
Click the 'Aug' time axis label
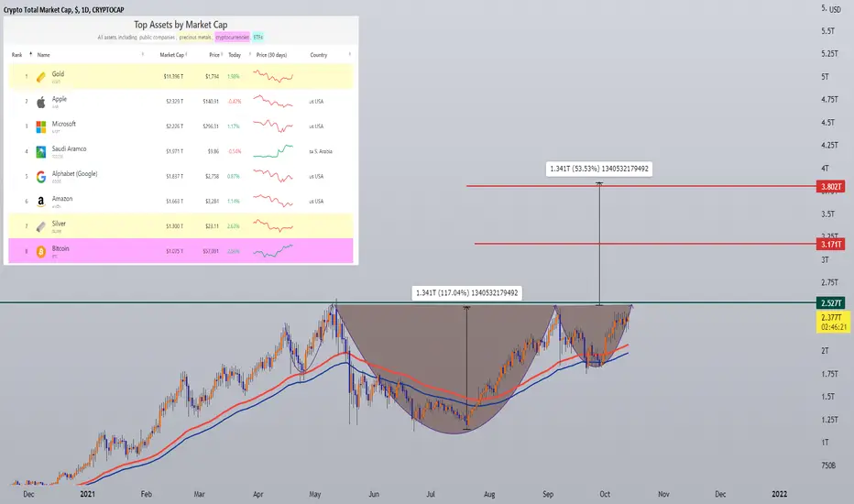click(x=489, y=494)
